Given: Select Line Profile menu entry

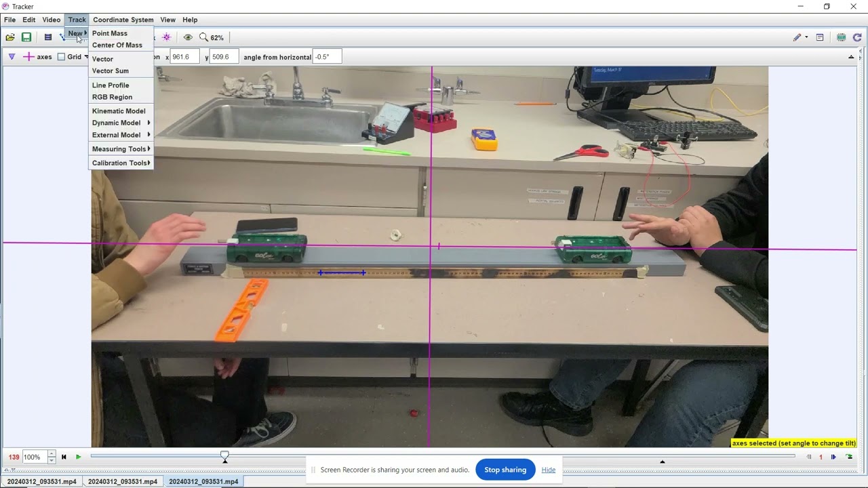Looking at the screenshot, I should tap(121, 85).
